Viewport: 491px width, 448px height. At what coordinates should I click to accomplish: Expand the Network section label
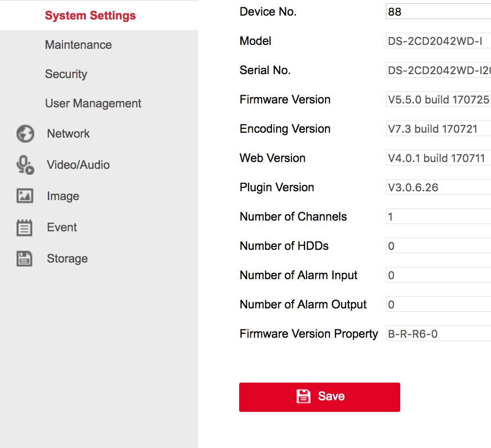coord(68,134)
